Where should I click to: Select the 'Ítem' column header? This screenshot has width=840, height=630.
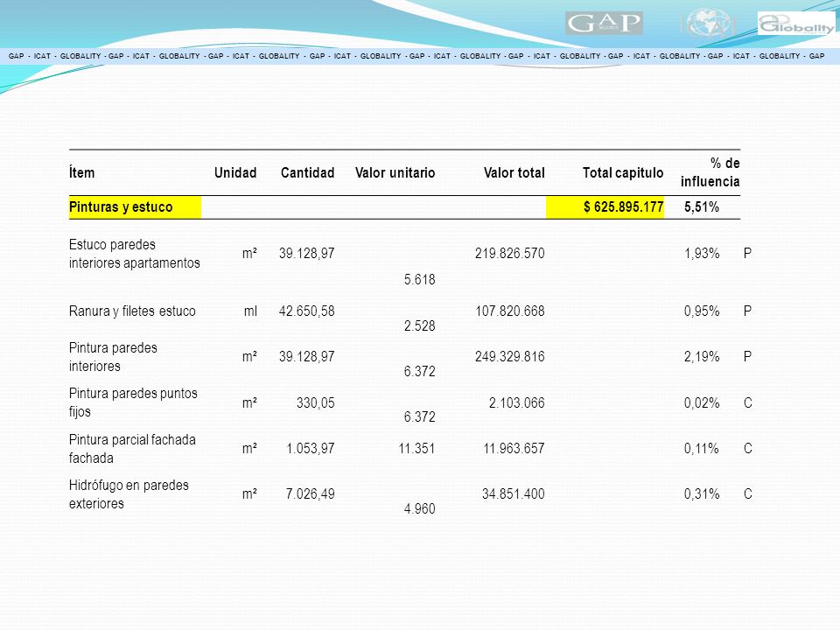coord(82,172)
